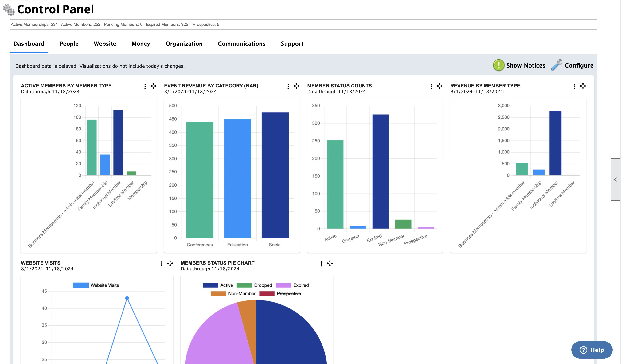Screen dimensions: 621x364
Task: Click the Configure wrench icon
Action: coord(557,65)
